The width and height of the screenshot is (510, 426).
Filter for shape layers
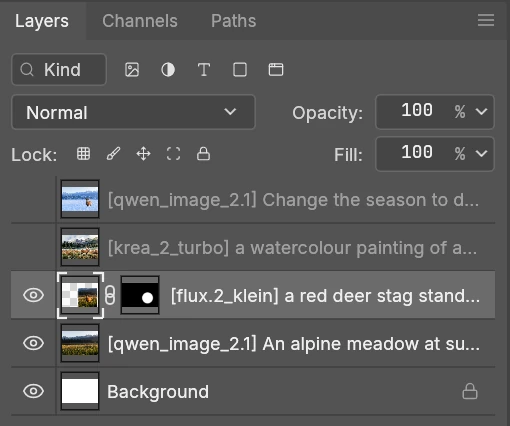click(x=240, y=70)
